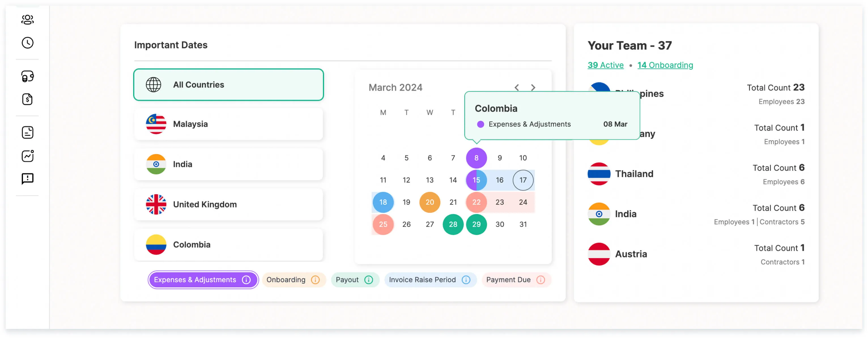Select March 8 purple date
The width and height of the screenshot is (868, 338).
[x=476, y=158]
